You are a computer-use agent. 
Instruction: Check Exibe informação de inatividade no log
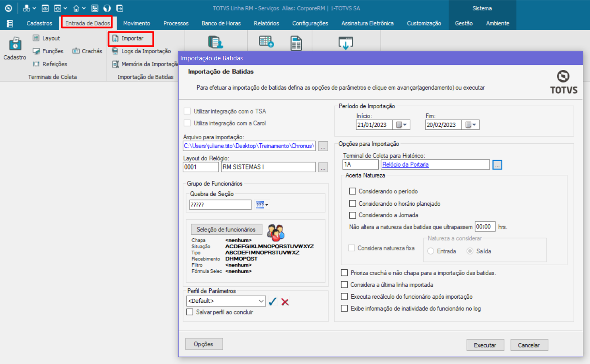coord(344,309)
